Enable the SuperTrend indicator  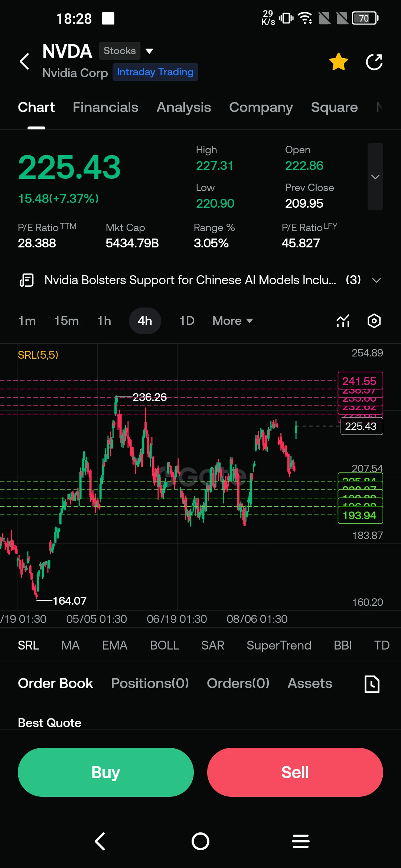point(279,645)
